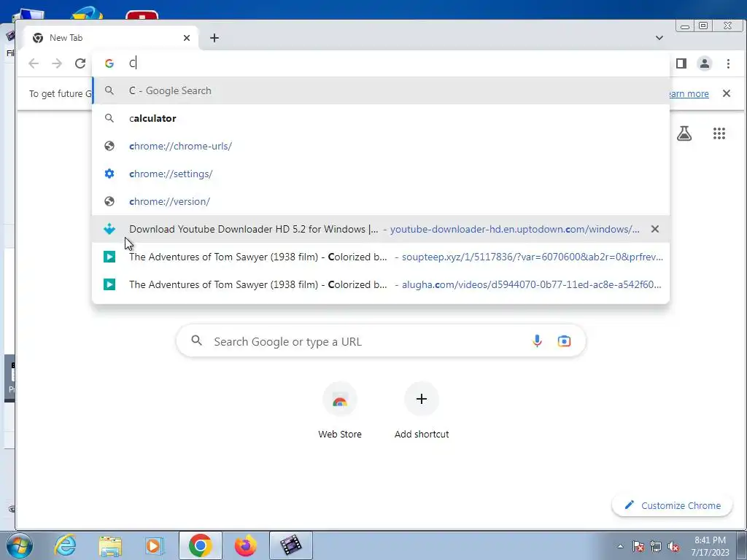The width and height of the screenshot is (747, 560).
Task: Select chrome://chrome-urls/ suggestion
Action: (381, 146)
